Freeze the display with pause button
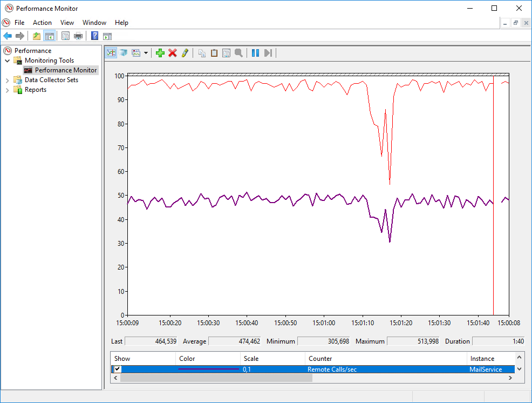The width and height of the screenshot is (532, 403). 255,53
